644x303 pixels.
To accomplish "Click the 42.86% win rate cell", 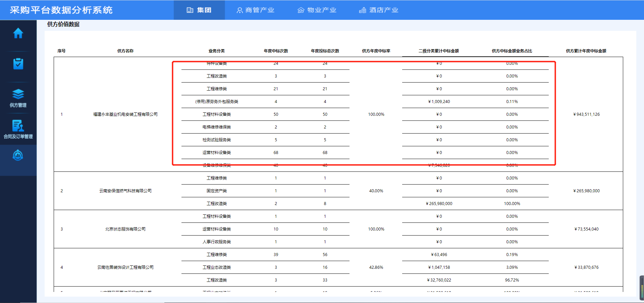I will pyautogui.click(x=376, y=267).
